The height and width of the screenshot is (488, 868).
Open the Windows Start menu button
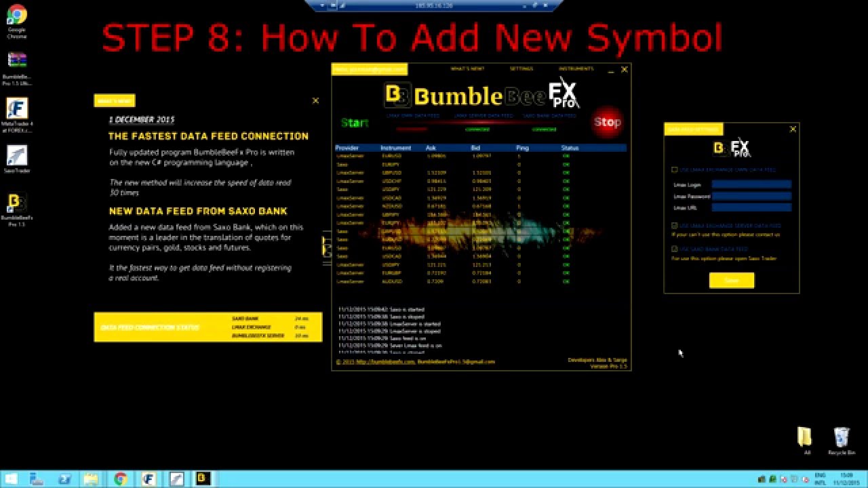(11, 479)
